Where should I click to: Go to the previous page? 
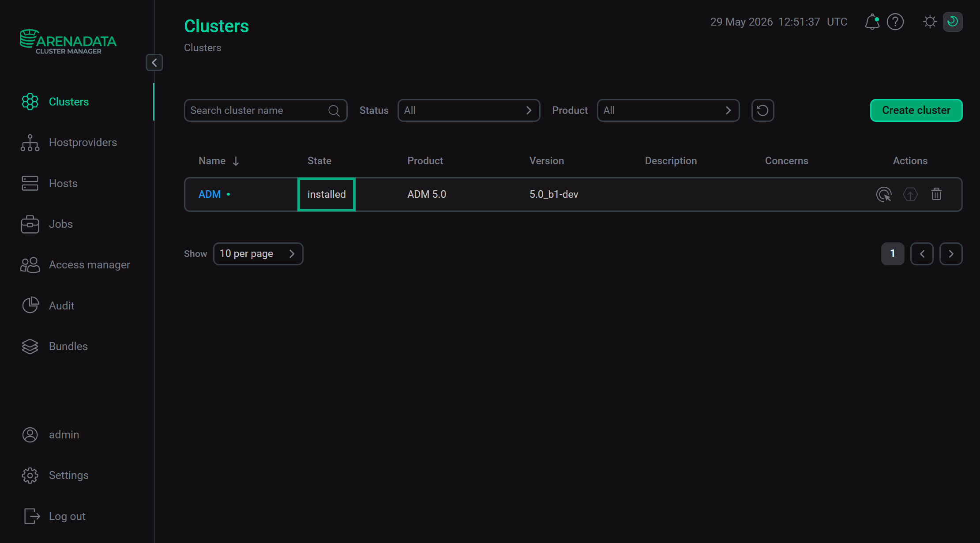(922, 254)
